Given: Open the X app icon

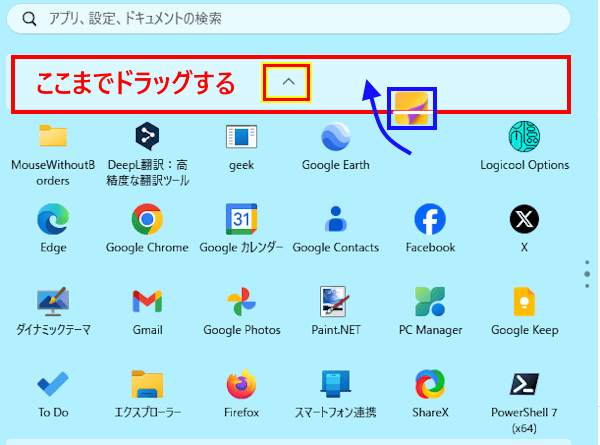Looking at the screenshot, I should (524, 219).
